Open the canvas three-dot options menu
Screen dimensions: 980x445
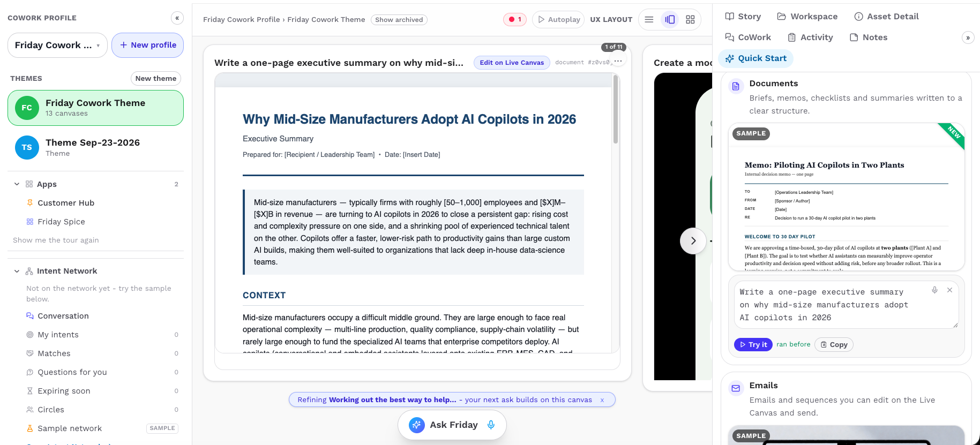pos(618,61)
